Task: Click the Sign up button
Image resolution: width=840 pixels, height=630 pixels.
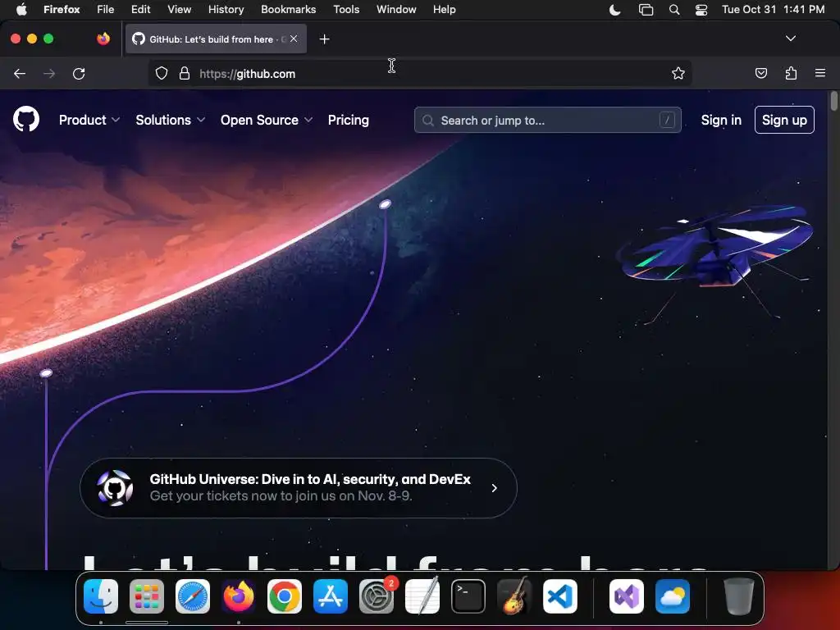Action: 784,120
